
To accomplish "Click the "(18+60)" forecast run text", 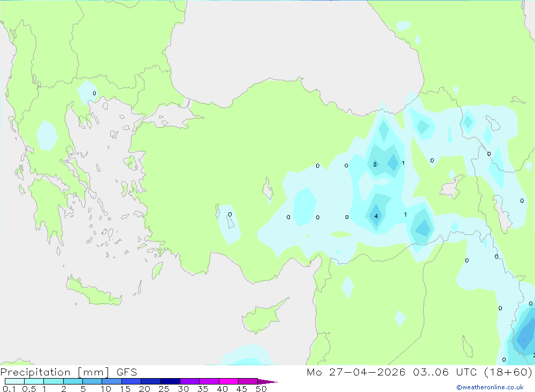I will coord(508,372).
